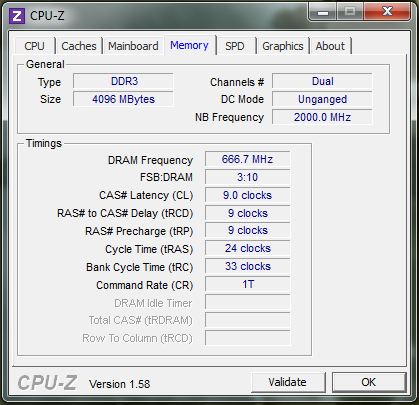Click the empty Row To Column field

pyautogui.click(x=247, y=338)
